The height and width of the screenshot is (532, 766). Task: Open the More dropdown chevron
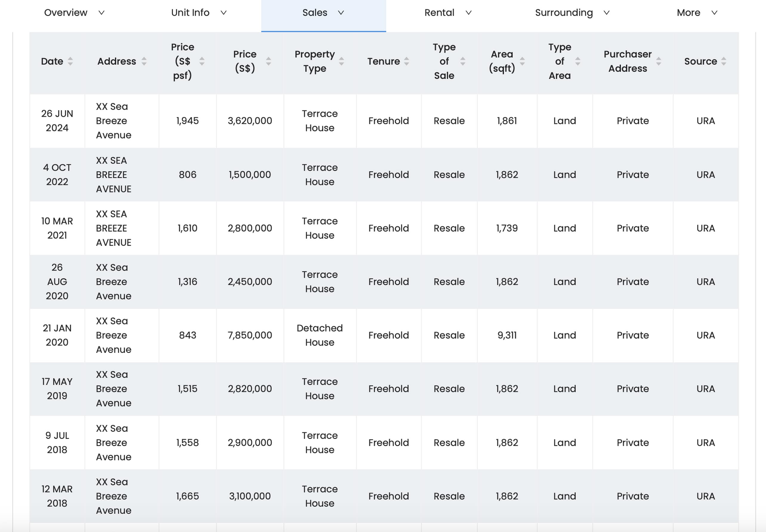(x=714, y=13)
